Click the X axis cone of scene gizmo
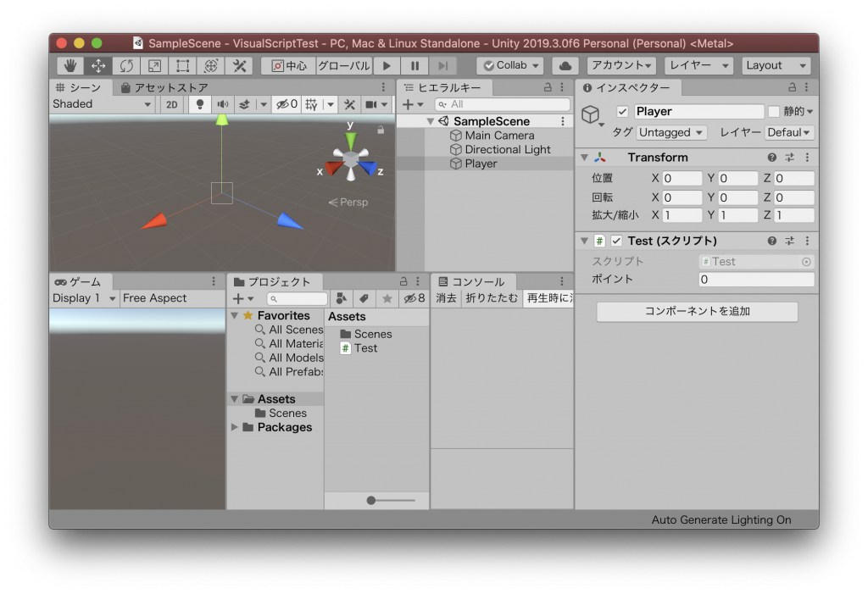The image size is (868, 594). [334, 167]
